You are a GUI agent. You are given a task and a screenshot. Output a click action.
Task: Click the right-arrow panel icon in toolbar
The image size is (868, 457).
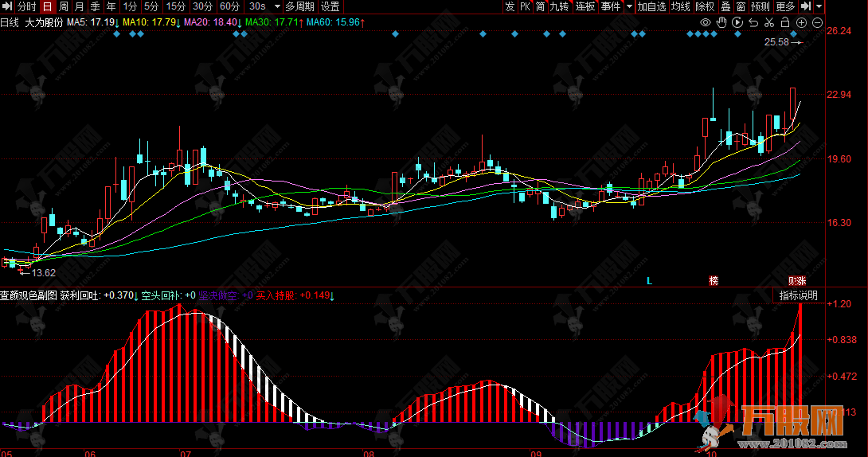pyautogui.click(x=805, y=6)
